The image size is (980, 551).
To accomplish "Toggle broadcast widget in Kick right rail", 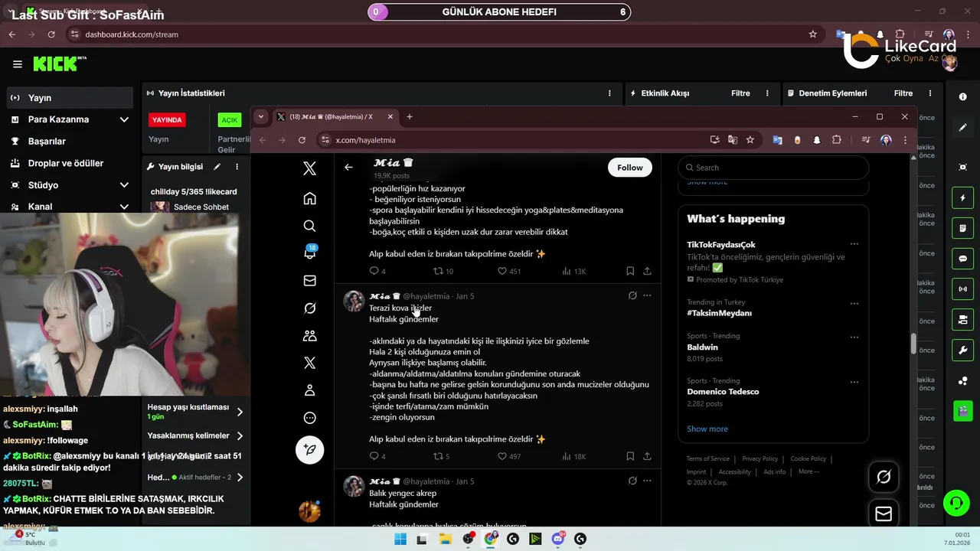I will [x=963, y=289].
